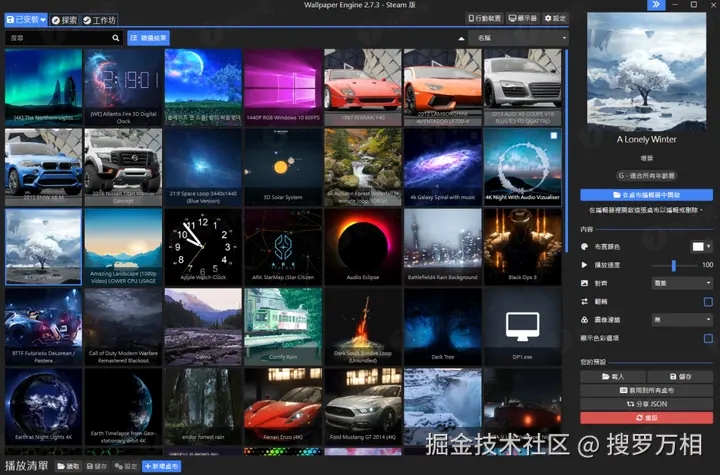This screenshot has width=720, height=475.
Task: Click Save preset (儲存) button
Action: pyautogui.click(x=681, y=376)
